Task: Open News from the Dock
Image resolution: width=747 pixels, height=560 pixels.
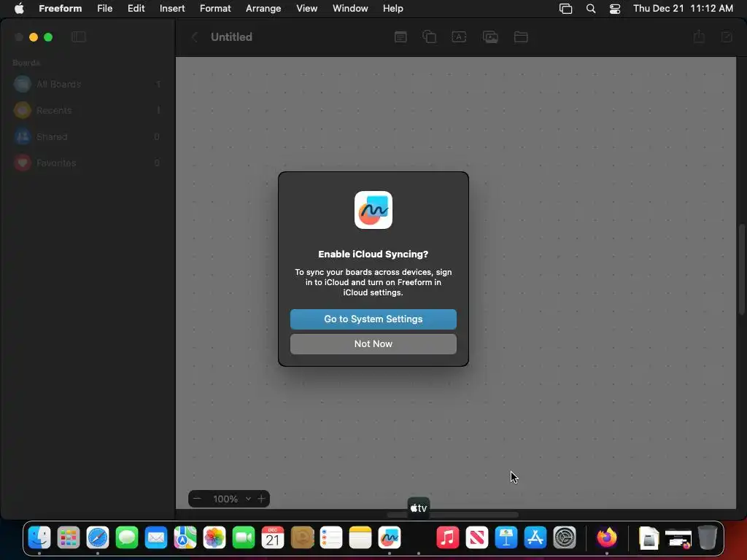Action: pos(477,538)
